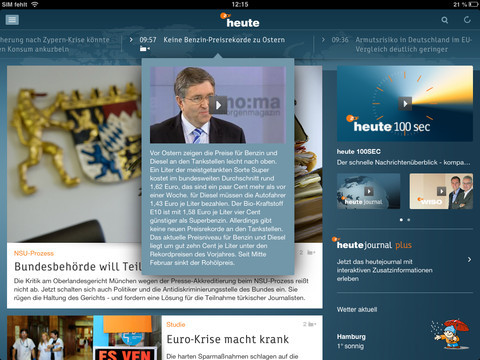
Task: Open ticker headline Keine Benzin-Preisrekorde zu Ostern
Action: click(x=224, y=40)
